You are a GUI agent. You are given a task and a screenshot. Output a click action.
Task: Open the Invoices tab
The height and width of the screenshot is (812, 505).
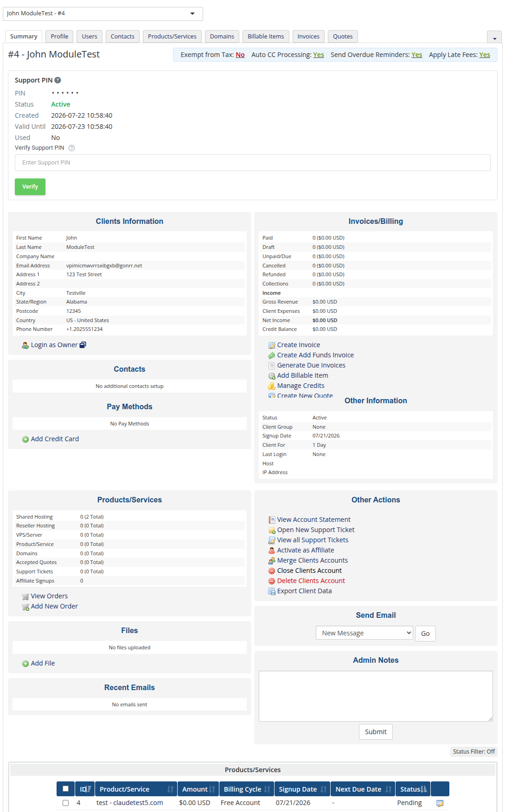pyautogui.click(x=308, y=37)
